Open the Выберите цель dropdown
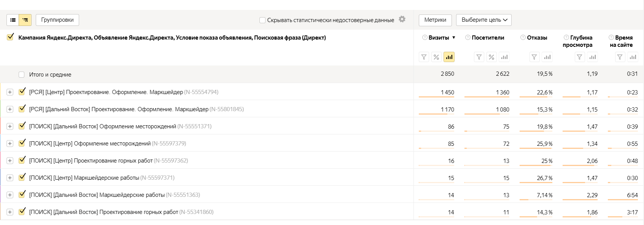The height and width of the screenshot is (225, 644). [x=484, y=20]
